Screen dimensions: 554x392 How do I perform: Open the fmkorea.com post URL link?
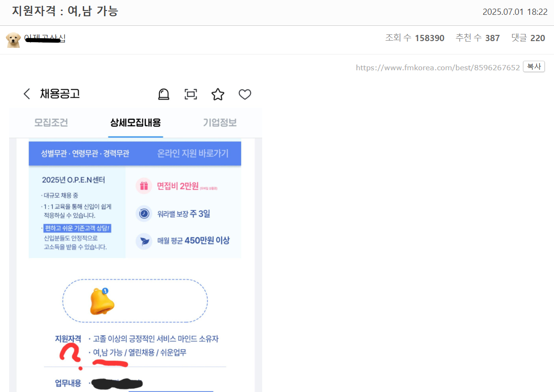click(437, 67)
